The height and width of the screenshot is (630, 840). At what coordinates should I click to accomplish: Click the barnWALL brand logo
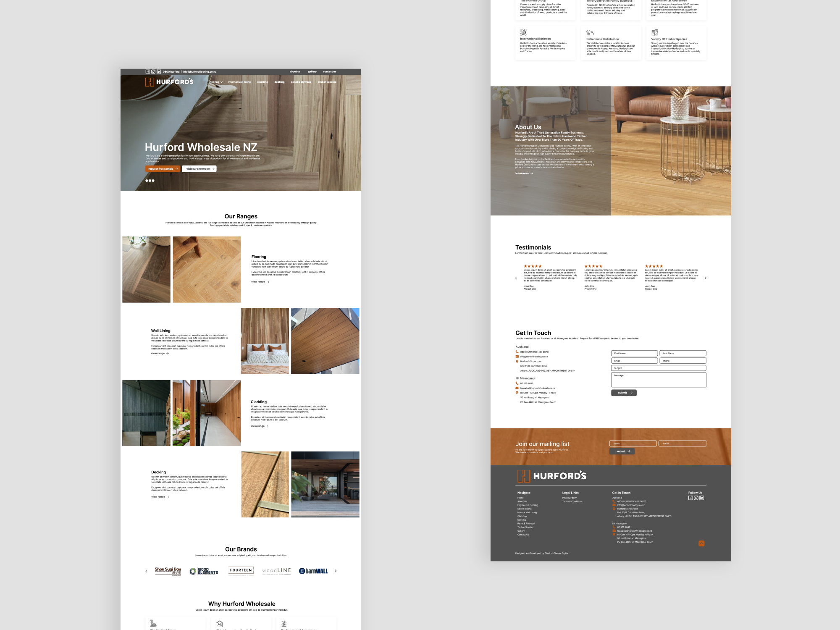point(313,571)
